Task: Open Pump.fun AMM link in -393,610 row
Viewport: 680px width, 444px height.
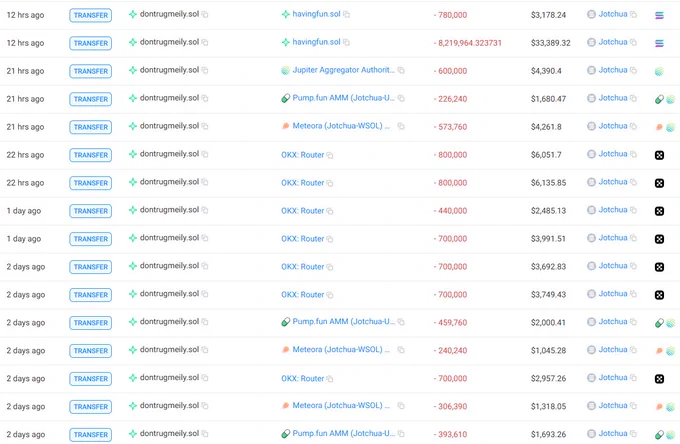Action: point(343,434)
